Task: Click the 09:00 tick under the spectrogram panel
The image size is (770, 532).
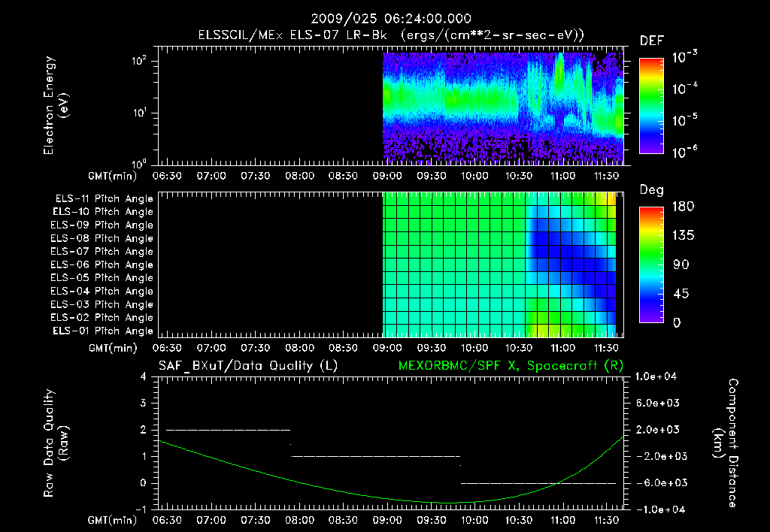Action: click(x=387, y=176)
